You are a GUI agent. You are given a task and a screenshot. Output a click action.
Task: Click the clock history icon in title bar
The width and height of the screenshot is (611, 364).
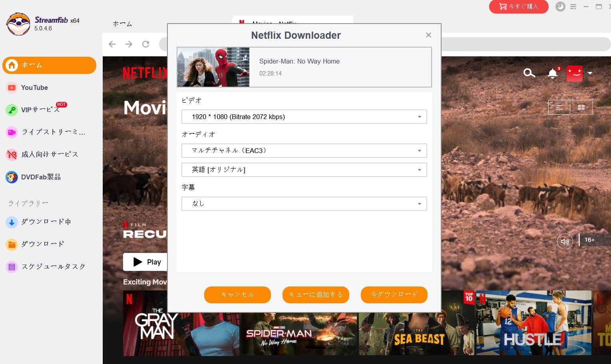point(561,6)
